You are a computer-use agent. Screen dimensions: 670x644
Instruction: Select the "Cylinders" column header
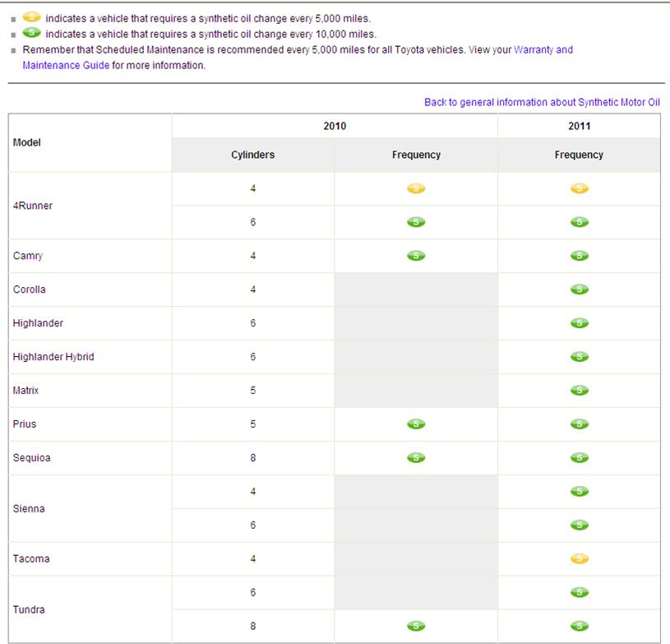point(253,155)
